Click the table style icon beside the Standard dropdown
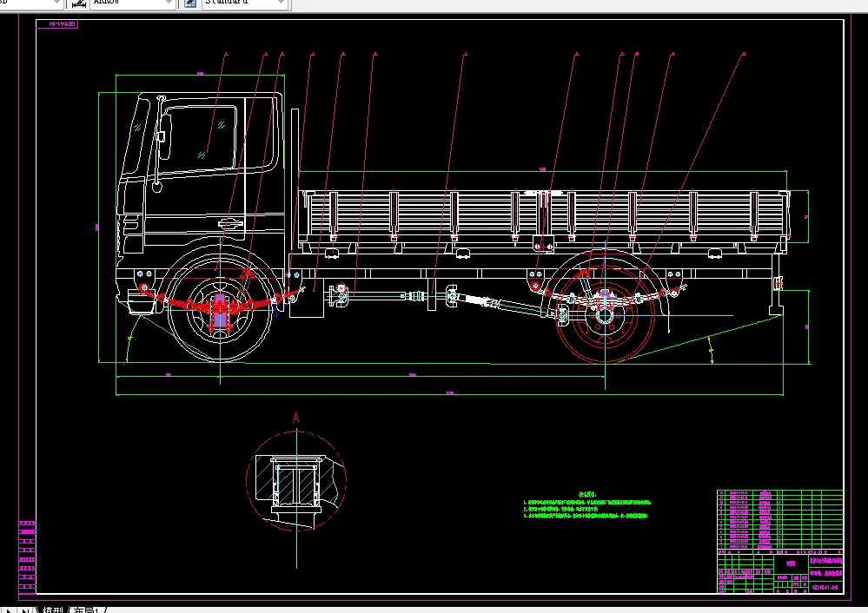The width and height of the screenshot is (868, 613). pyautogui.click(x=190, y=3)
